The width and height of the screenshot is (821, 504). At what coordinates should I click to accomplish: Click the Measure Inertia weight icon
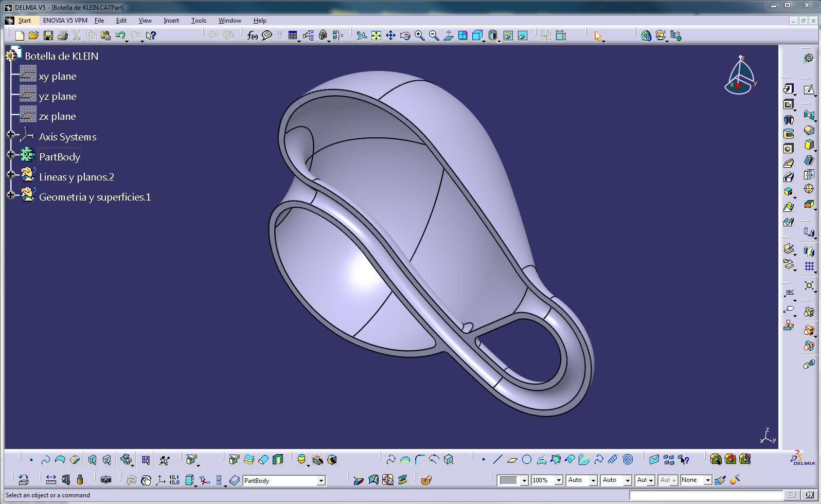[x=80, y=480]
